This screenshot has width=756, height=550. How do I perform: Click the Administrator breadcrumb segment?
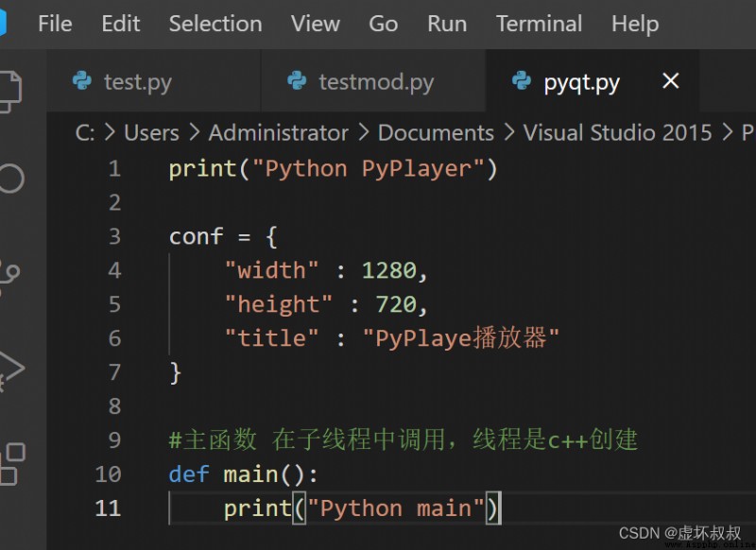tap(278, 132)
